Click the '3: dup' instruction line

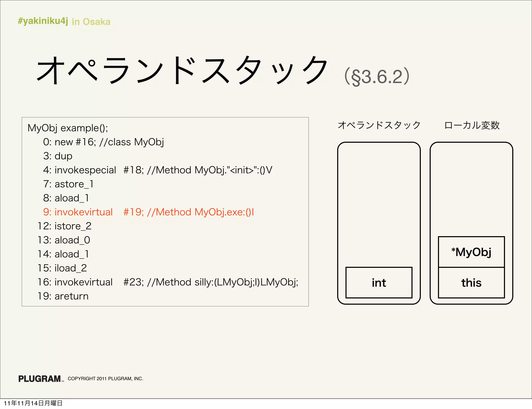click(58, 156)
